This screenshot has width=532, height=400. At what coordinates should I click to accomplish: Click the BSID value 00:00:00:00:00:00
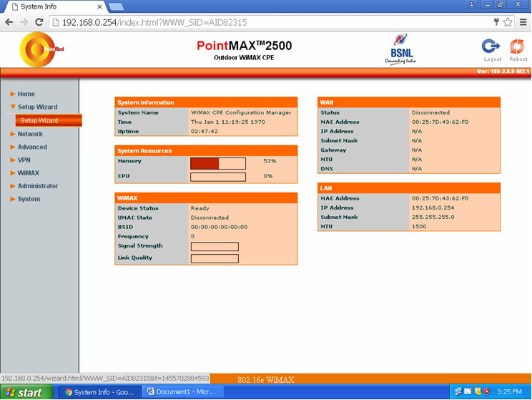click(220, 227)
